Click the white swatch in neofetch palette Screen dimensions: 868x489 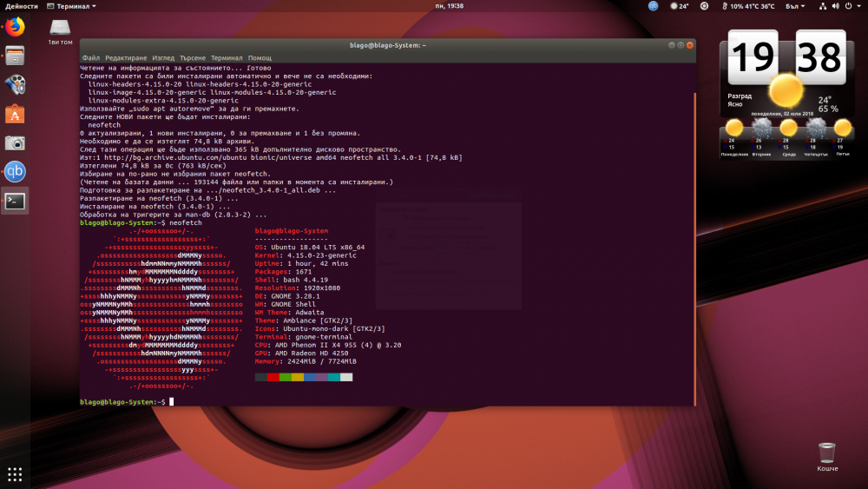pos(346,377)
